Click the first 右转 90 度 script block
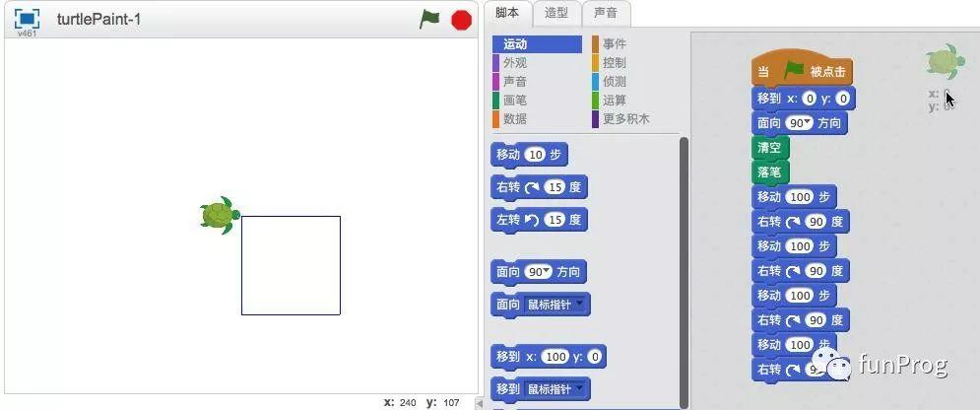Viewport: 980px width, 410px height. pyautogui.click(x=801, y=221)
